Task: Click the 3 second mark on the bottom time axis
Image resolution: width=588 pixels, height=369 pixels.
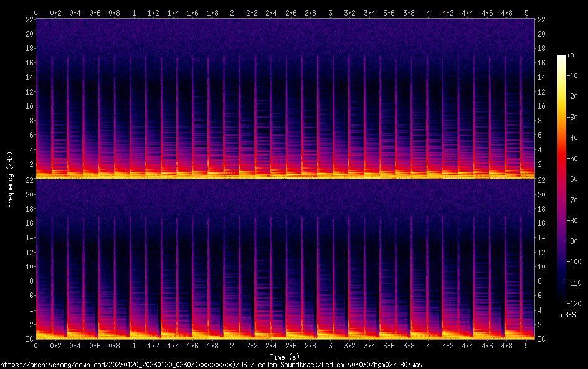Action: [330, 345]
